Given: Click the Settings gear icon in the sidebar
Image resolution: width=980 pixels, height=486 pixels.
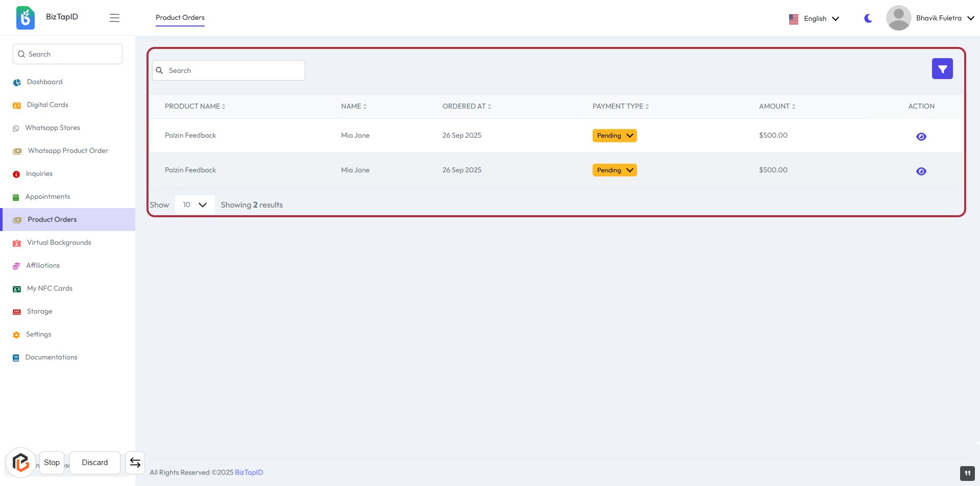Looking at the screenshot, I should [x=16, y=335].
